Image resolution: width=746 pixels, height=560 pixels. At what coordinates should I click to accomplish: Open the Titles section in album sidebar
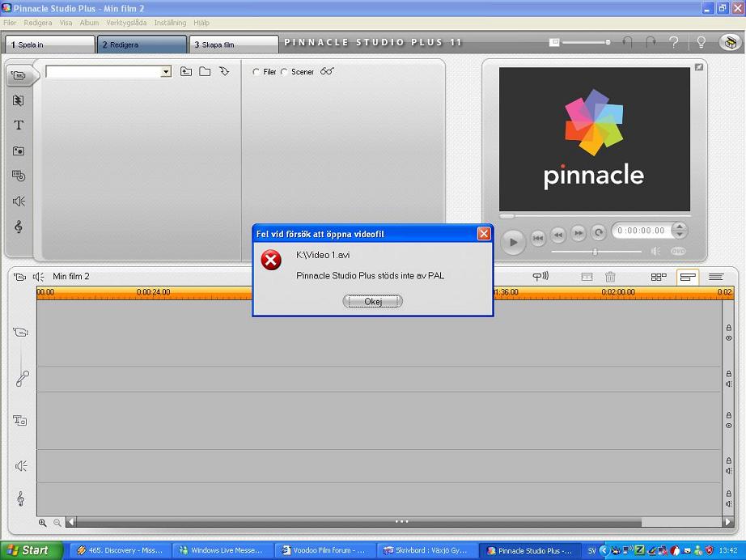[19, 125]
